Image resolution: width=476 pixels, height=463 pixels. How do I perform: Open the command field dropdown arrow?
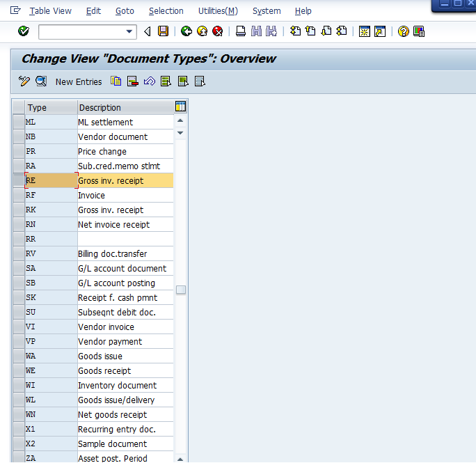click(x=129, y=31)
